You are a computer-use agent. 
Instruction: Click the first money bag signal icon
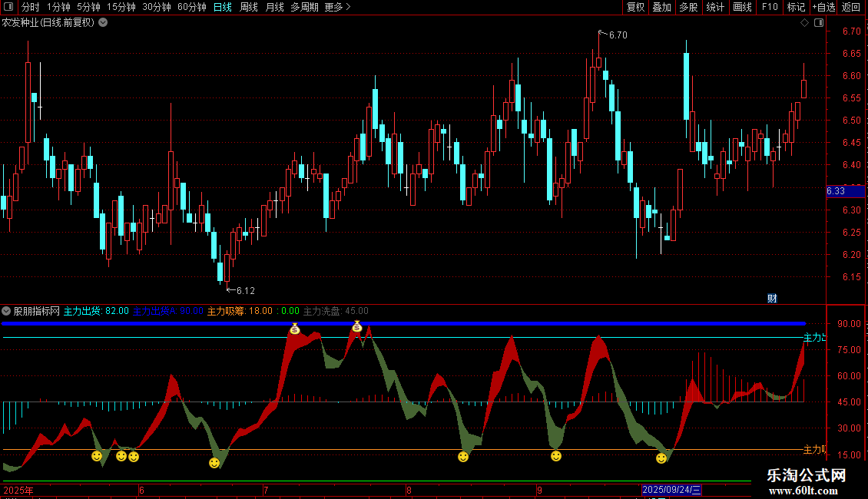tap(295, 329)
